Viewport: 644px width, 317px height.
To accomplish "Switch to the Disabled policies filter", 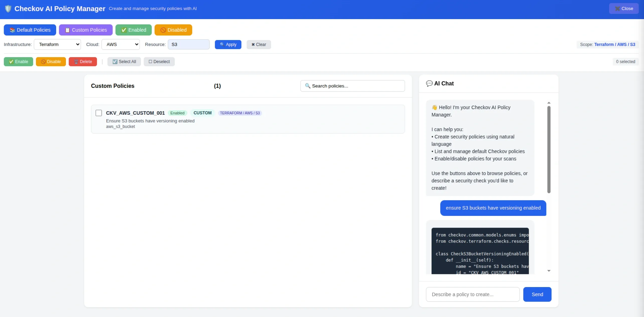I will point(173,30).
